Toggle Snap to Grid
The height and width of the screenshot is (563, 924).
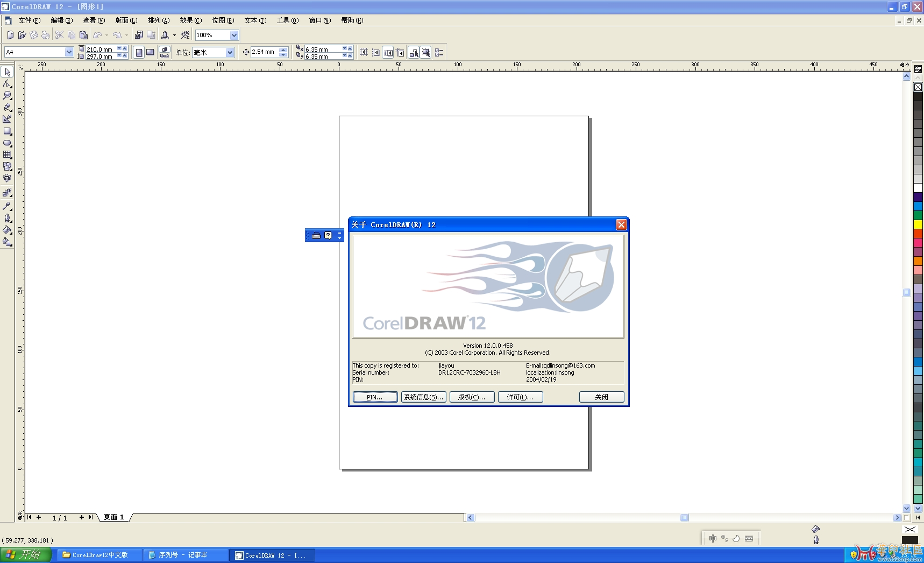pos(364,52)
